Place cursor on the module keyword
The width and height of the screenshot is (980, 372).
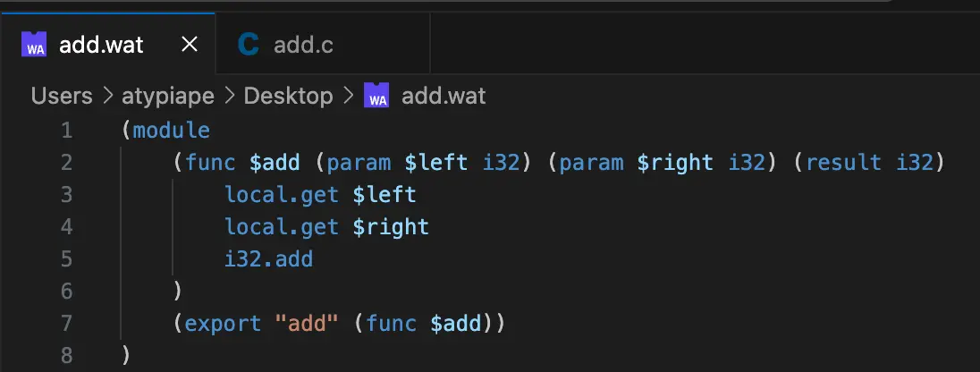pyautogui.click(x=172, y=130)
